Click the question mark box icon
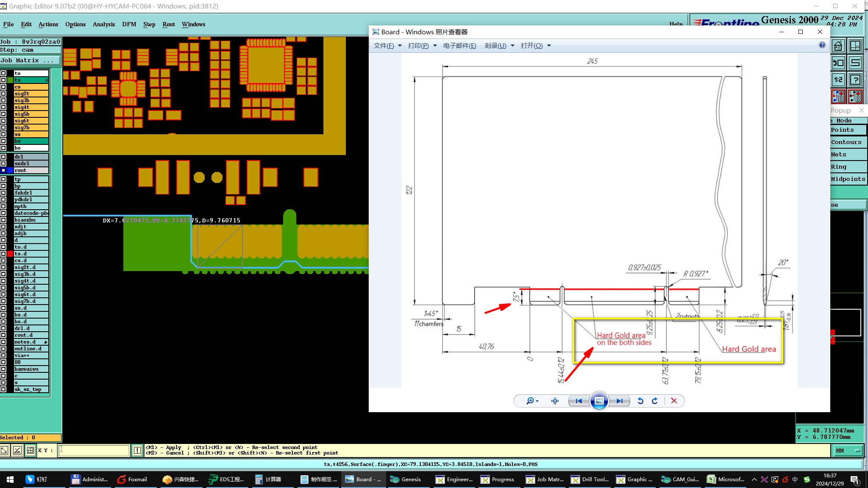This screenshot has height=488, width=868. (x=855, y=80)
